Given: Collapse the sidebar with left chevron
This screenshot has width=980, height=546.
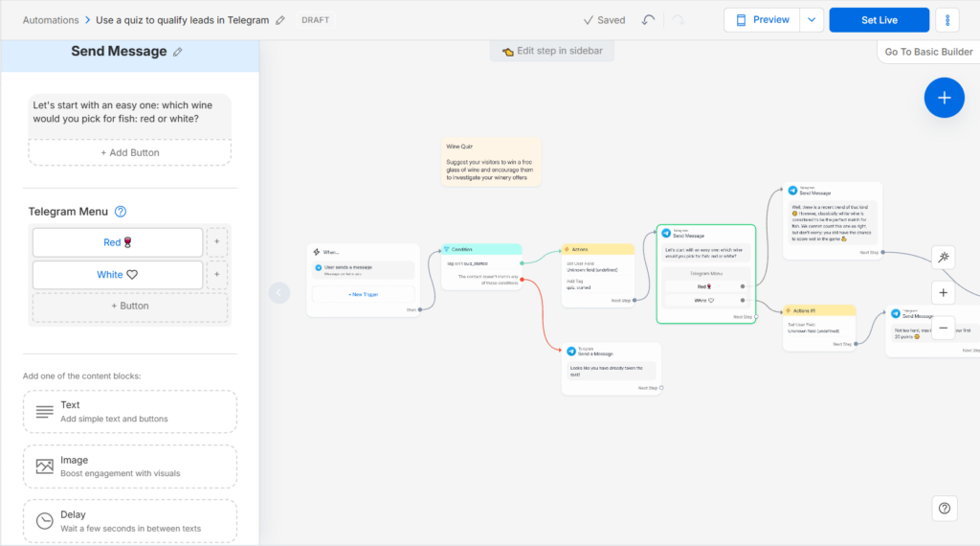Looking at the screenshot, I should tap(279, 293).
